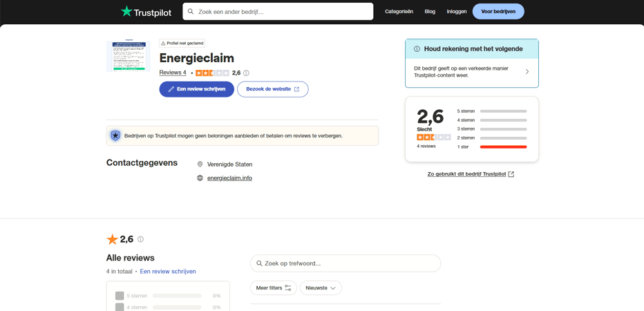The height and width of the screenshot is (311, 644).
Task: Open Categorieën in the top navigation
Action: [399, 12]
